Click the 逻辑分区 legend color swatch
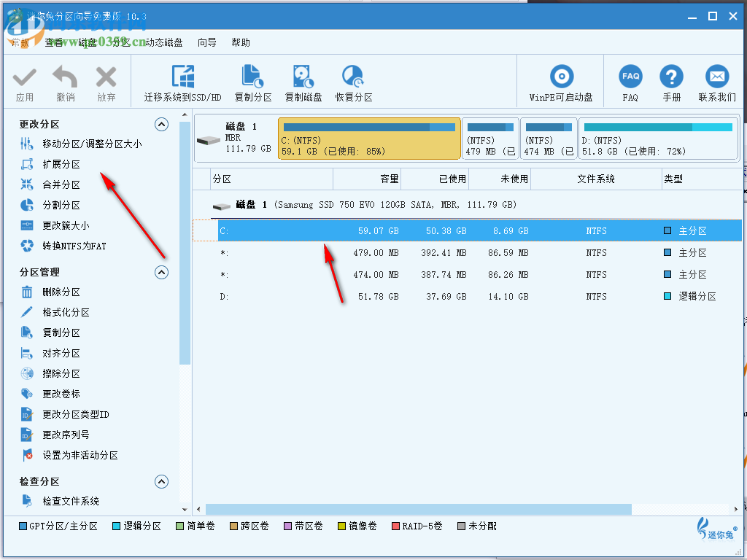The height and width of the screenshot is (560, 747). 117,526
